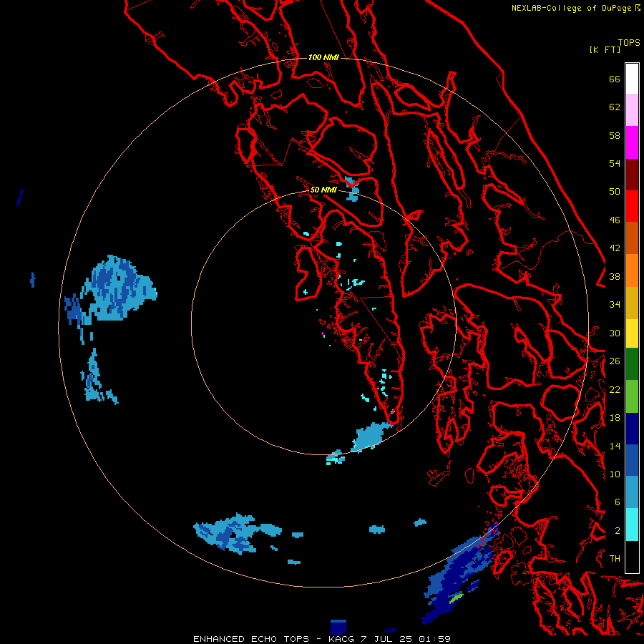Click the "KACG" station identifier
This screenshot has width=644, height=644.
click(x=342, y=639)
